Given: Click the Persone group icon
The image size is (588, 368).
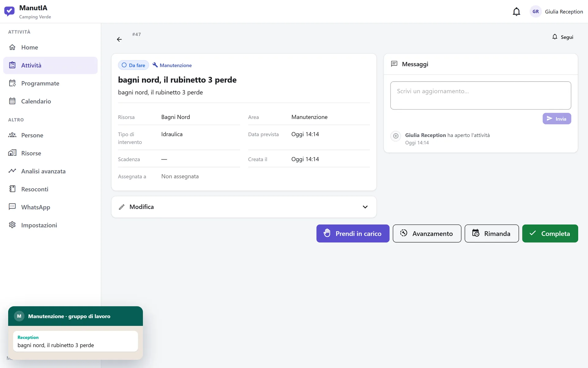Looking at the screenshot, I should (12, 135).
